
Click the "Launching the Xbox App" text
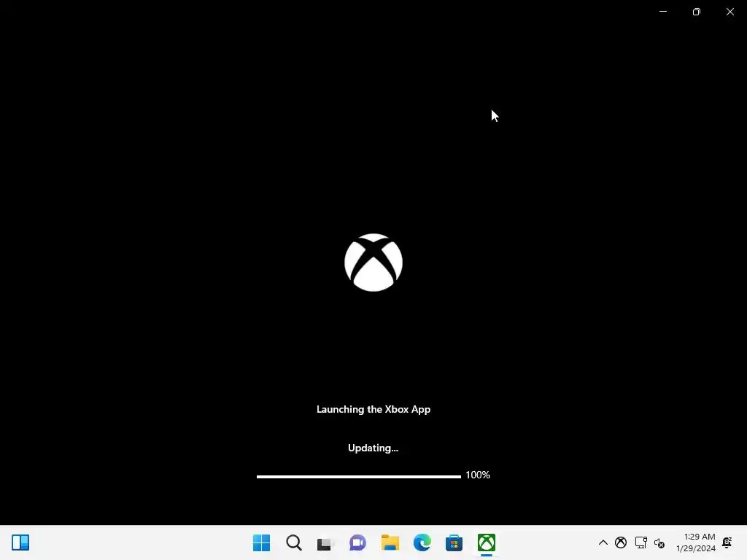(x=373, y=410)
